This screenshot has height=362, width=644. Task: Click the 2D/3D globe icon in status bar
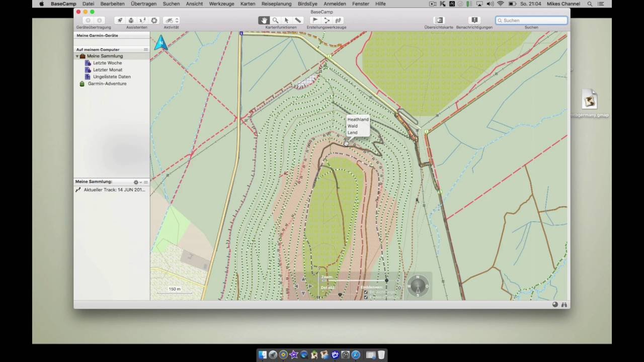point(555,304)
